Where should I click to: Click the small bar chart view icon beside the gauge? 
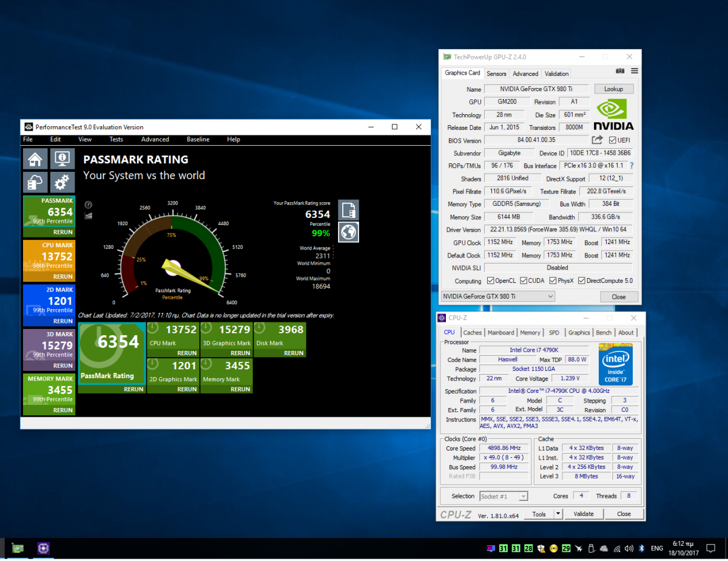[x=89, y=215]
